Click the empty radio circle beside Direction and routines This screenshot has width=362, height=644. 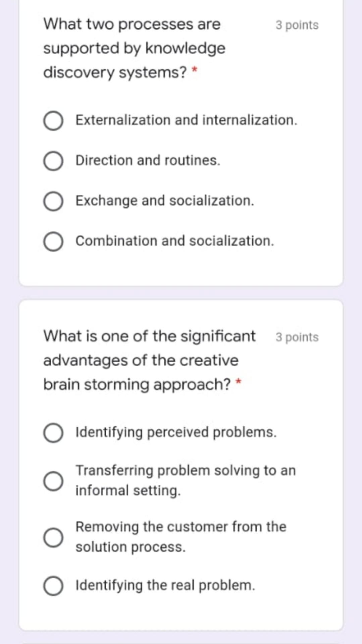[54, 160]
